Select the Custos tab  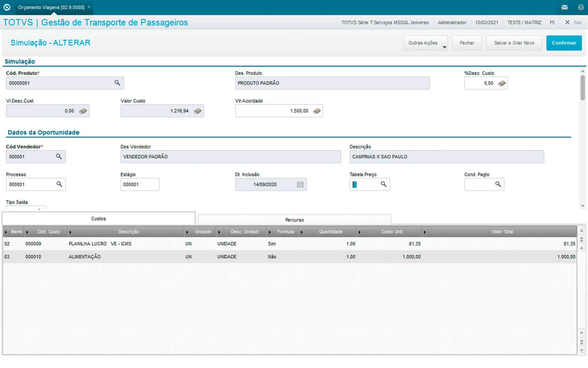point(98,219)
